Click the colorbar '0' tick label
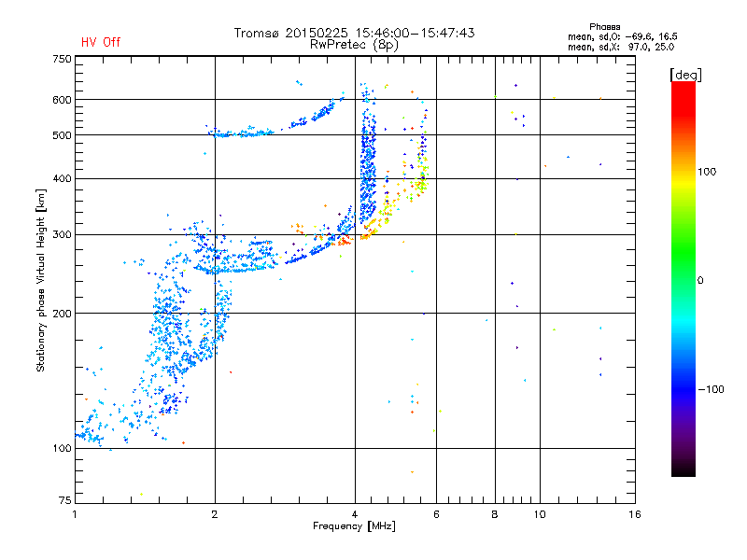The width and height of the screenshot is (747, 560). [x=699, y=281]
